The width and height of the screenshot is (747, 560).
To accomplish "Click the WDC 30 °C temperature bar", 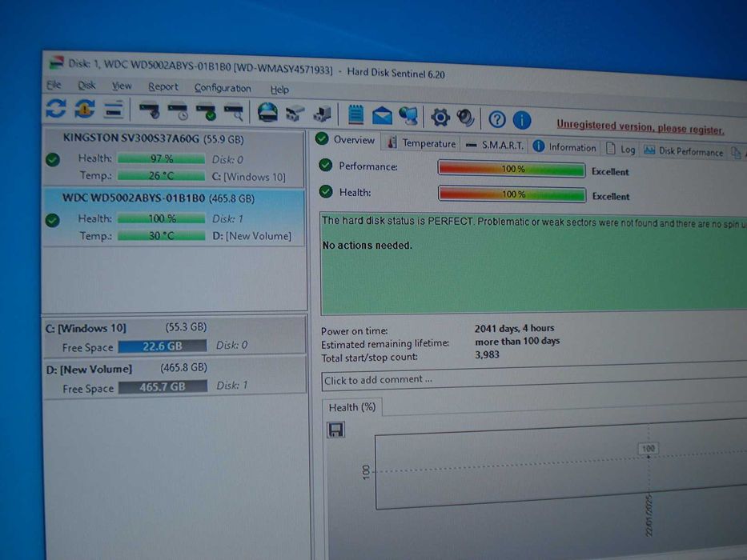I will [161, 235].
